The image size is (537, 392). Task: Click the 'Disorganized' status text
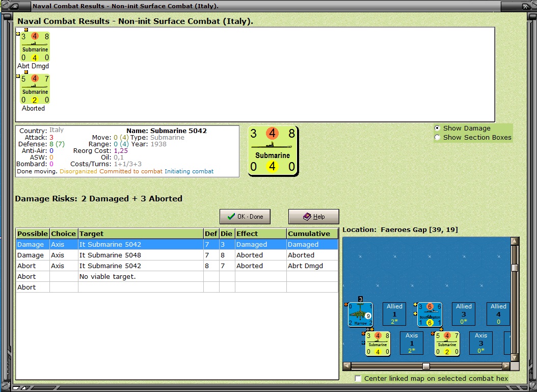[78, 171]
